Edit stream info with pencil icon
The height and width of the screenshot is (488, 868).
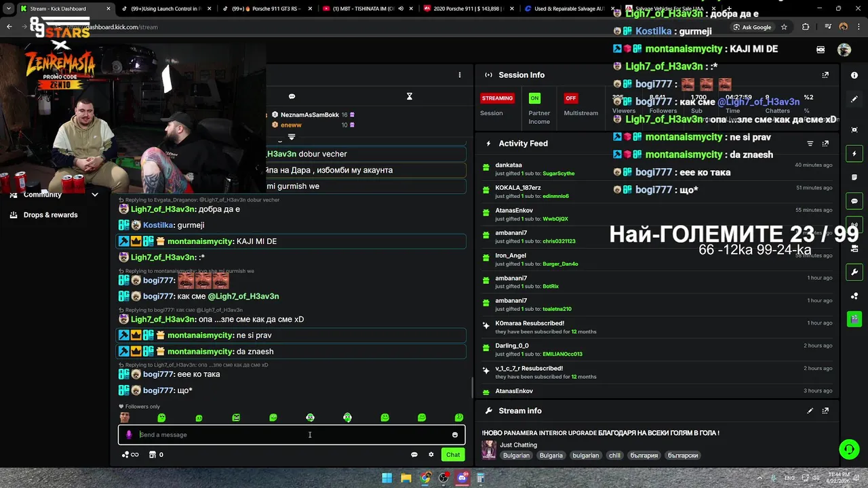[810, 411]
